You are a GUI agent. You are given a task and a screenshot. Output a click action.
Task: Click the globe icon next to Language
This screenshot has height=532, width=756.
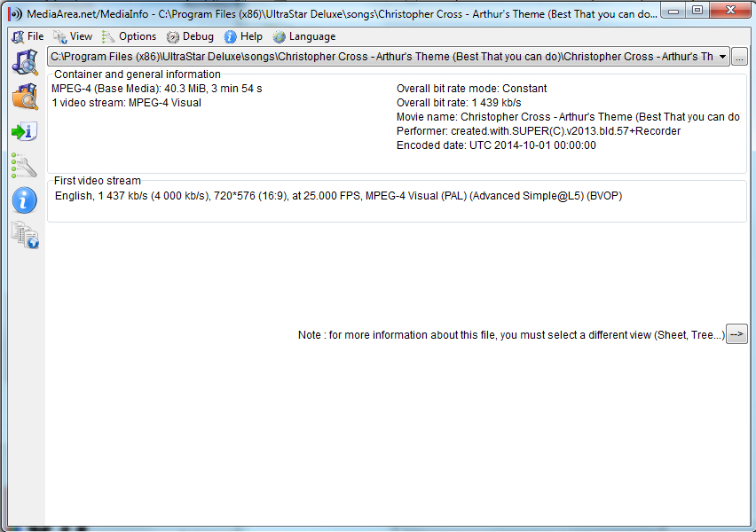tap(278, 36)
